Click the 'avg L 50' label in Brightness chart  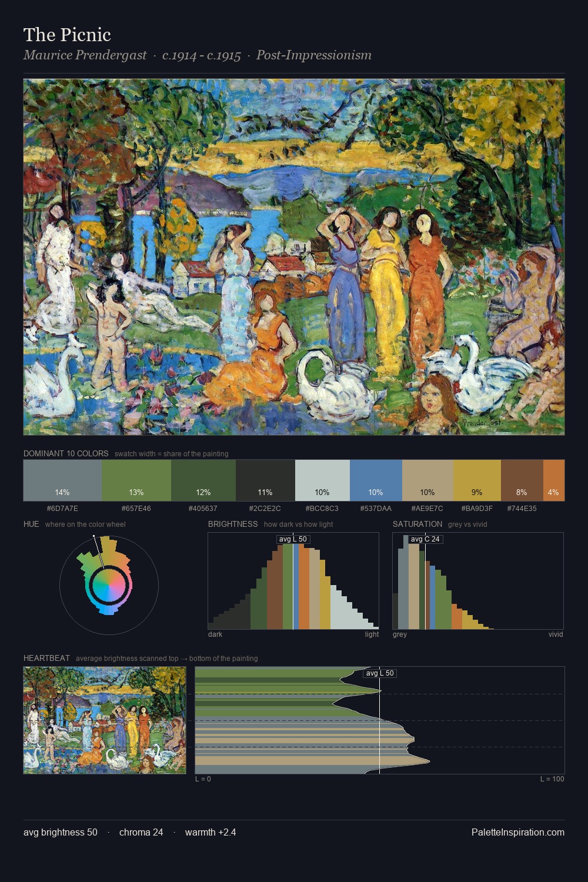[293, 539]
